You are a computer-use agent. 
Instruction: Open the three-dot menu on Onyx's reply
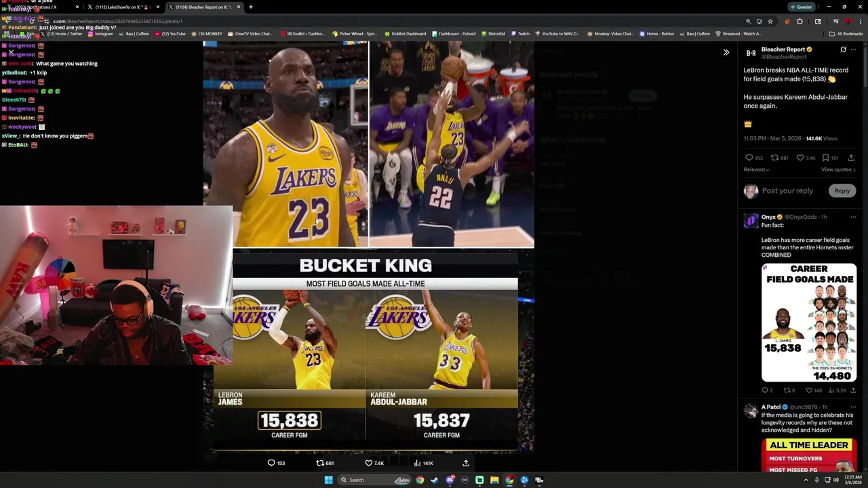pyautogui.click(x=853, y=217)
